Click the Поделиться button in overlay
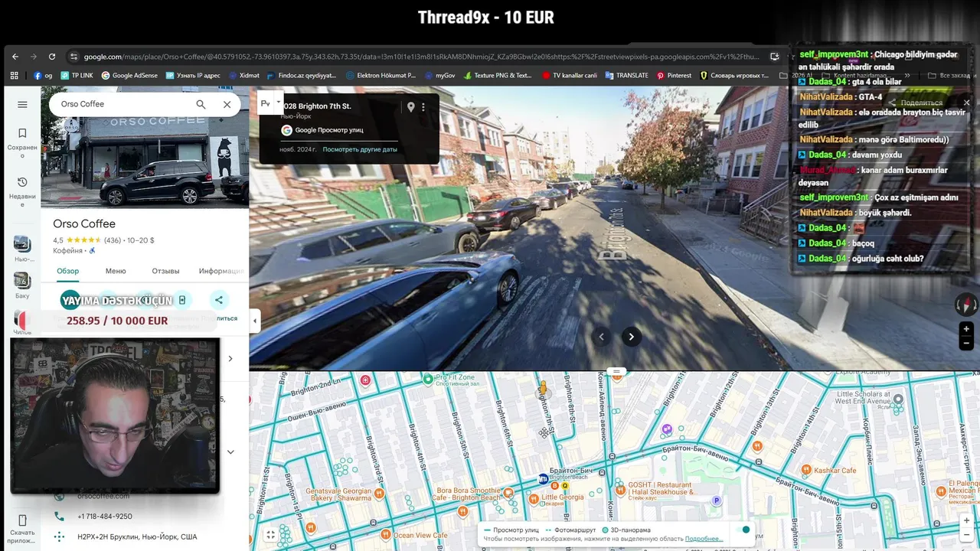Image resolution: width=980 pixels, height=551 pixels. pos(916,103)
